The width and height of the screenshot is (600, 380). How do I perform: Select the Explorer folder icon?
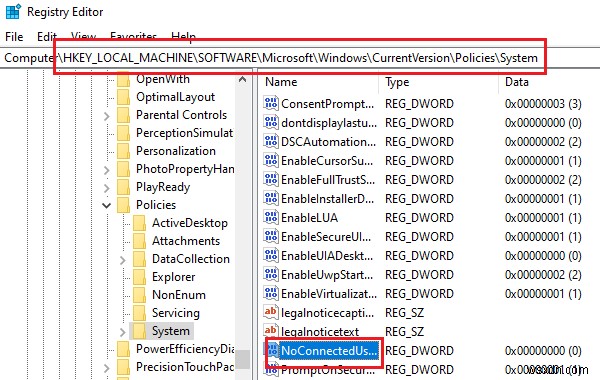pos(139,277)
